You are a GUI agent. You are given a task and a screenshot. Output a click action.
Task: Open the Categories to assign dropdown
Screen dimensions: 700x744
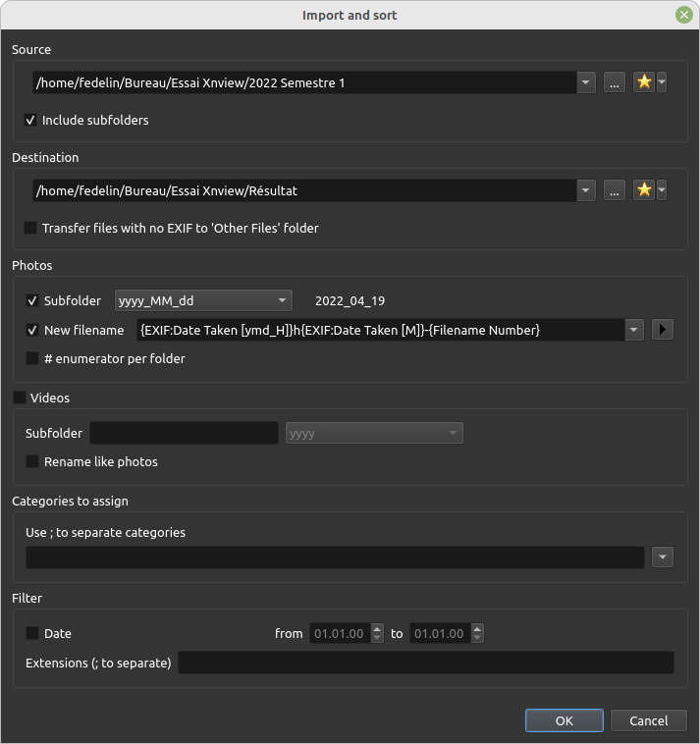pos(663,558)
